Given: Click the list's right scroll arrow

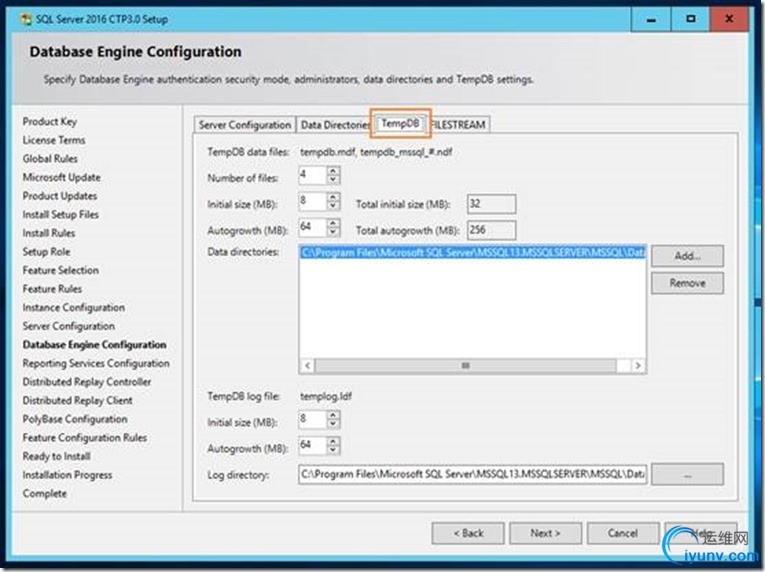Looking at the screenshot, I should (x=638, y=366).
